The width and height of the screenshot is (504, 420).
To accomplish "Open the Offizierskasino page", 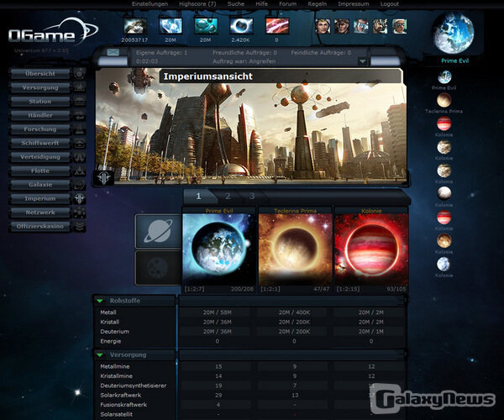I will pyautogui.click(x=40, y=226).
